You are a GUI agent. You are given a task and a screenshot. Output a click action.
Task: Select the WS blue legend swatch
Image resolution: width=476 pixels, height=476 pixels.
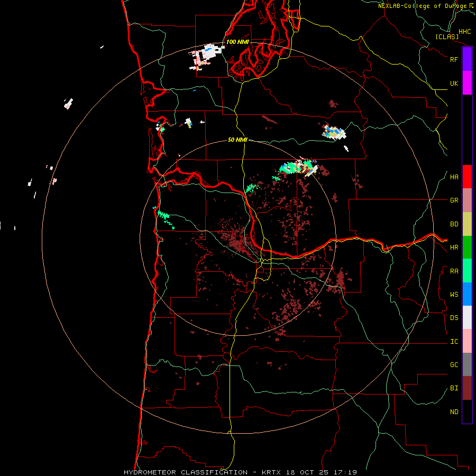point(467,294)
